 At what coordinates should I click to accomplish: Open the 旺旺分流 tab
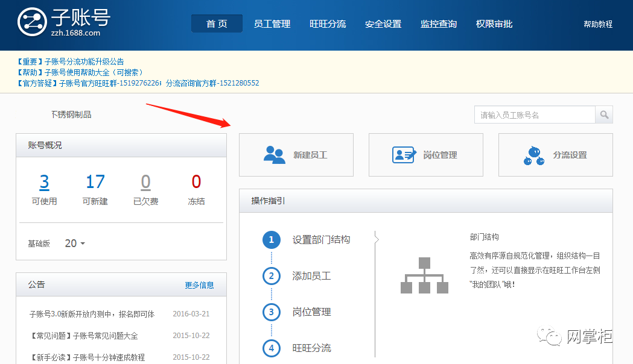pyautogui.click(x=328, y=24)
